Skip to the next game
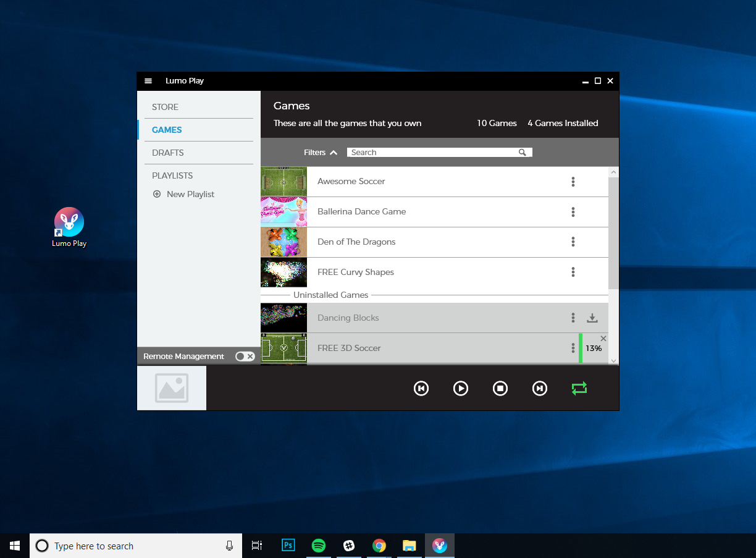This screenshot has height=558, width=756. pos(540,388)
